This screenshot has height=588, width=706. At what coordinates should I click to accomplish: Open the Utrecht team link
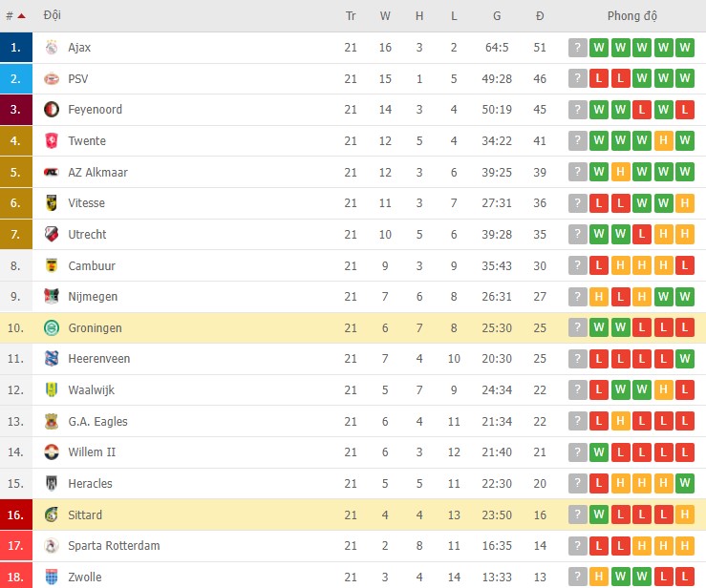tap(87, 235)
